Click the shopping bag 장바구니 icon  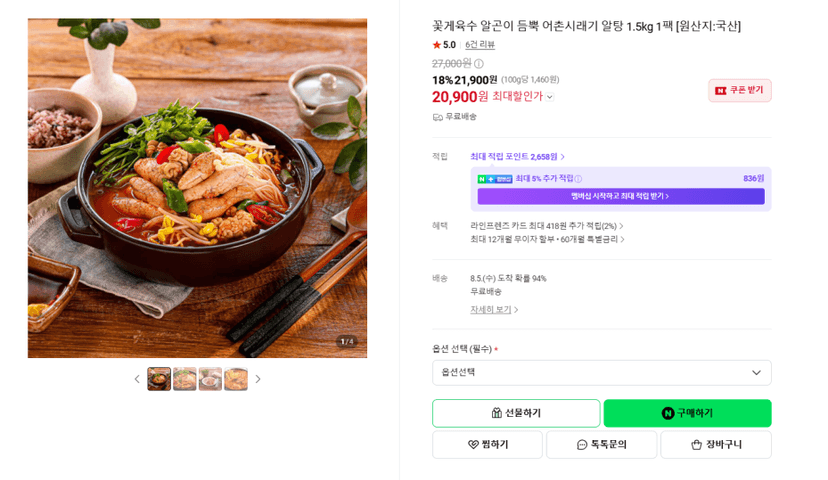point(697,445)
